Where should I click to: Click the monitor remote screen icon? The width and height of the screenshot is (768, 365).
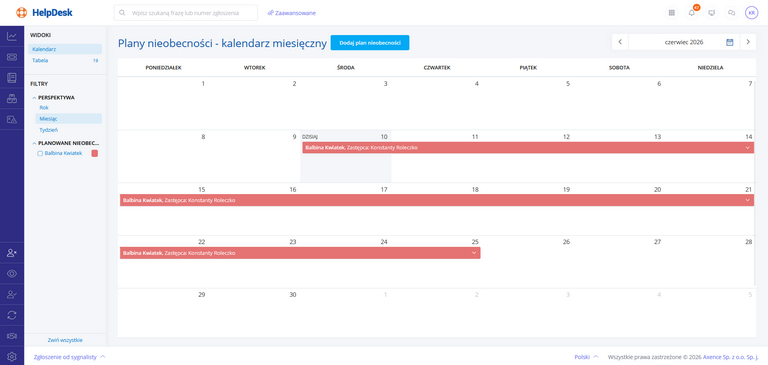[712, 13]
